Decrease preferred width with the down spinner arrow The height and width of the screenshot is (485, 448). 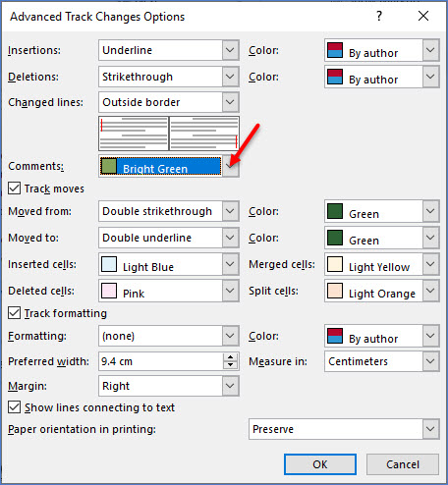[231, 365]
